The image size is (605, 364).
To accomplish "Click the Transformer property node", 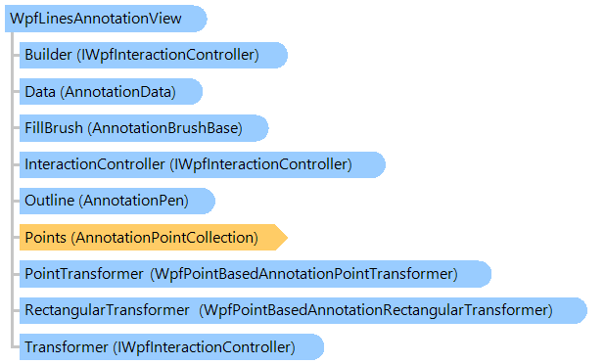I will point(171,347).
